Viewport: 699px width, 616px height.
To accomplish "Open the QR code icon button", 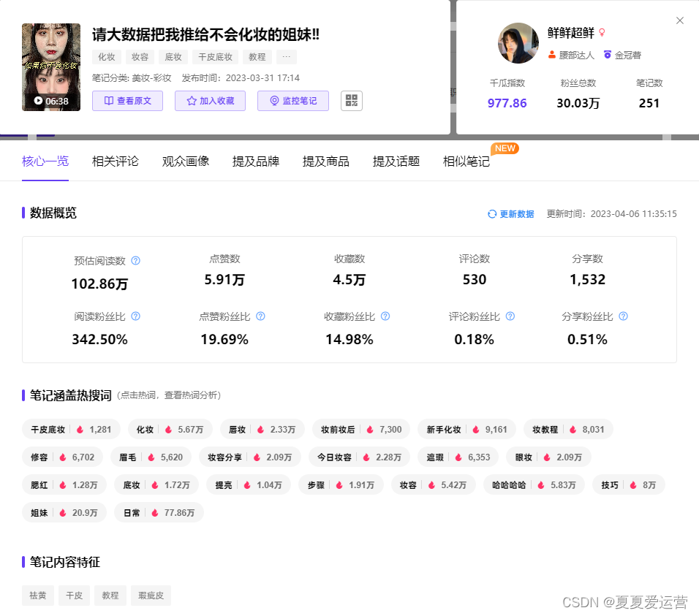I will click(351, 101).
